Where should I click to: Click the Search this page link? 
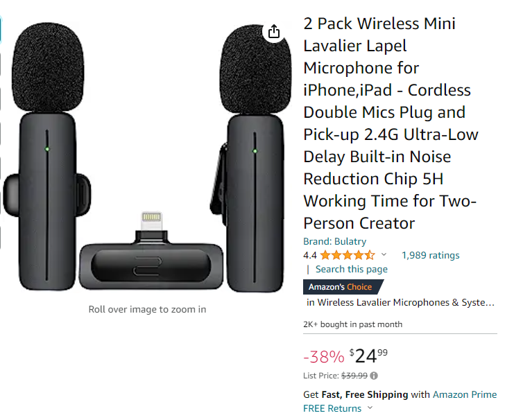click(x=351, y=269)
